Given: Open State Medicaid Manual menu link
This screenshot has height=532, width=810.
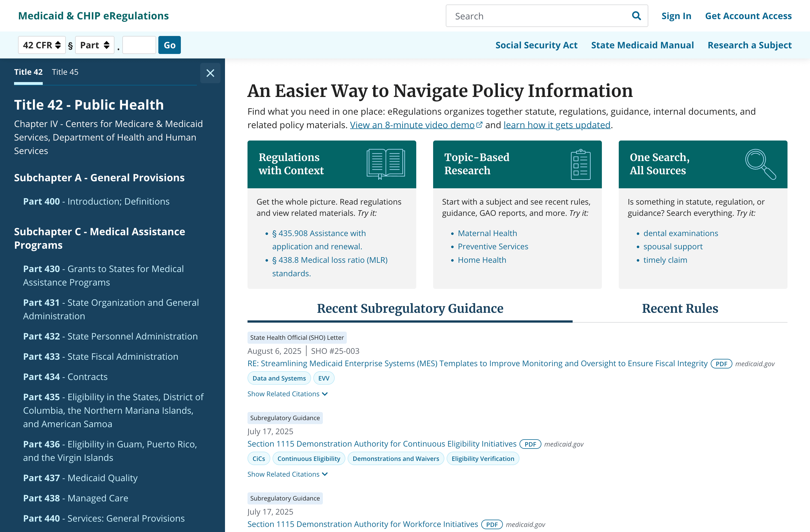Looking at the screenshot, I should [642, 45].
